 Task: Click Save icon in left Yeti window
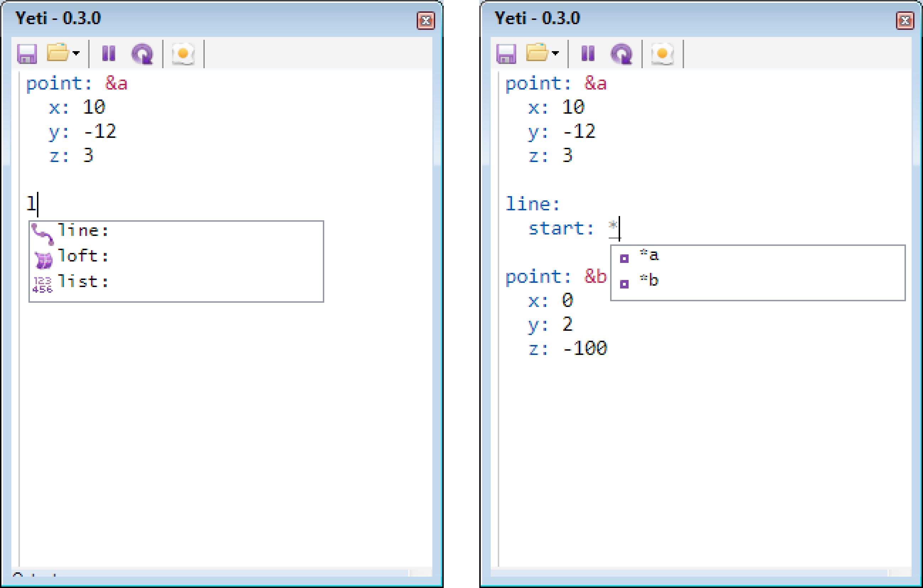pyautogui.click(x=27, y=53)
